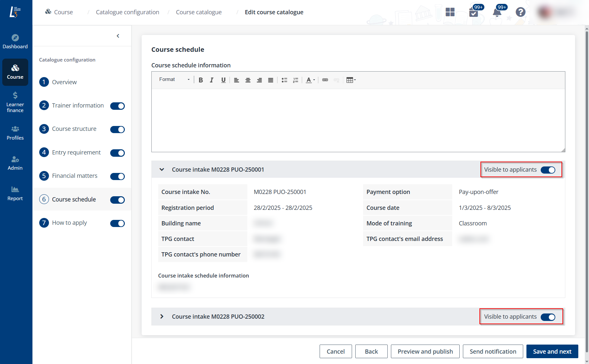This screenshot has height=364, width=589.
Task: Center align the text
Action: pyautogui.click(x=248, y=80)
